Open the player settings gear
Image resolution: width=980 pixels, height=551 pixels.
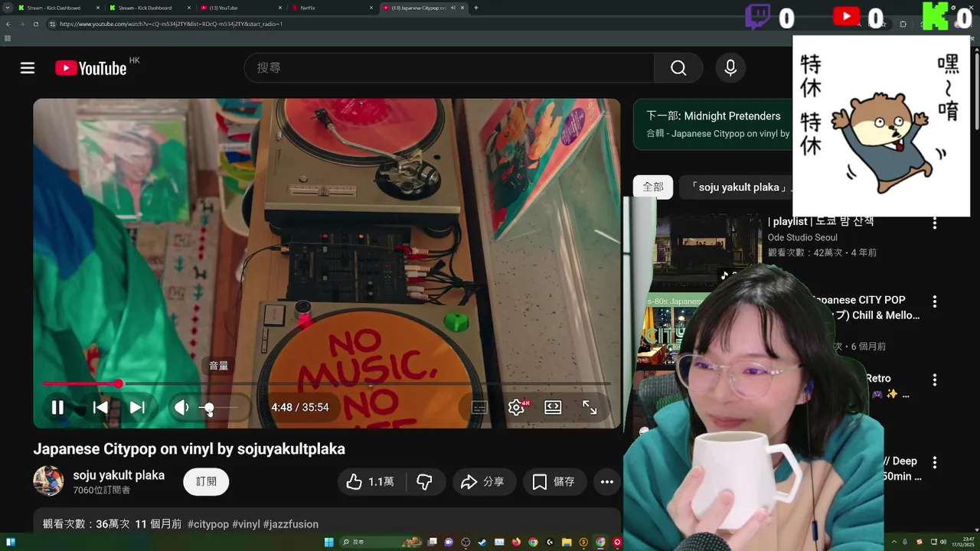click(517, 408)
